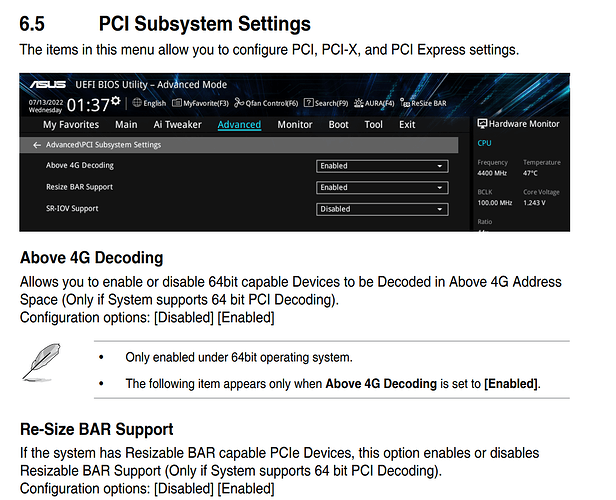
Task: Switch to the Main tab
Action: 126,125
